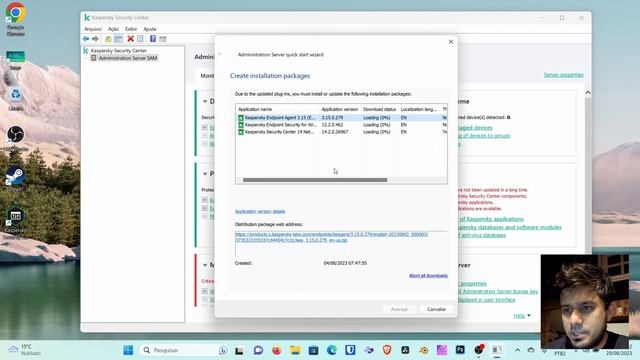This screenshot has height=360, width=640.
Task: Open Blender from the taskbar
Action: click(x=424, y=350)
